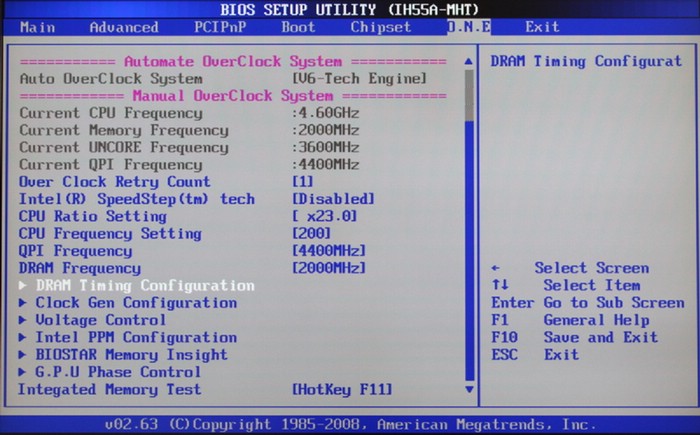Open DRAM Timing Configuration entry
The height and width of the screenshot is (435, 700).
click(145, 285)
